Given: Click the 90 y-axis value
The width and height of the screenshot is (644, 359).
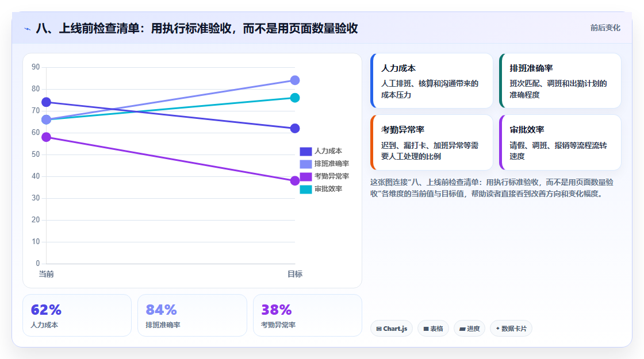Looking at the screenshot, I should tap(36, 67).
